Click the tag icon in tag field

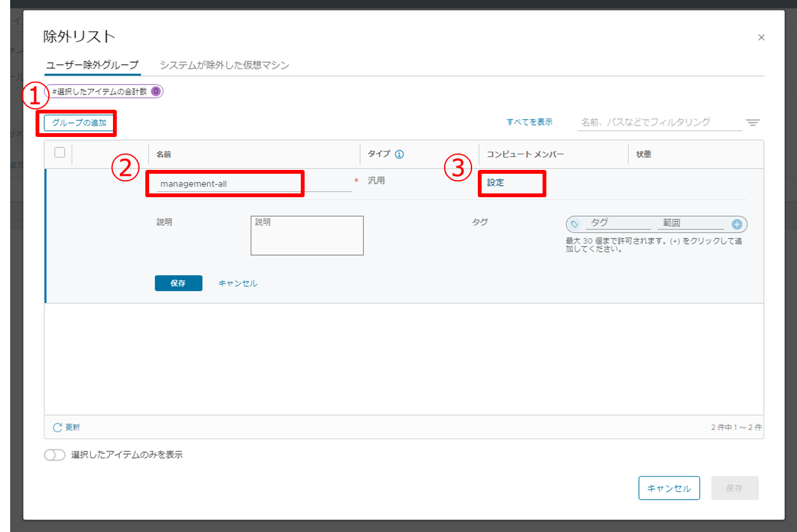(574, 224)
